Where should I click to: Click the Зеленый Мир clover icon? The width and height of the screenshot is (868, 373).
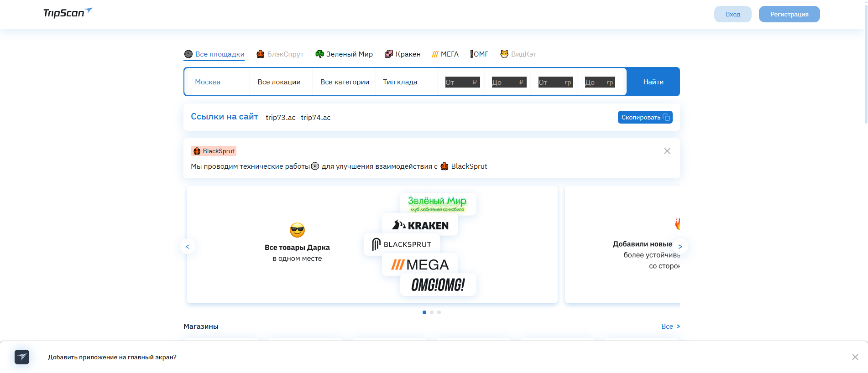(319, 54)
